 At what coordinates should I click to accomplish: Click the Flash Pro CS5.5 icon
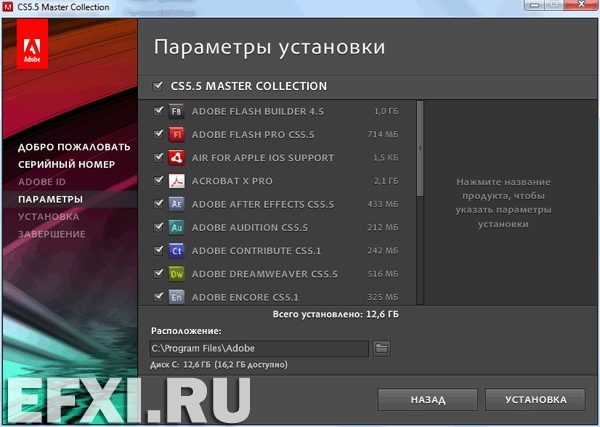176,135
